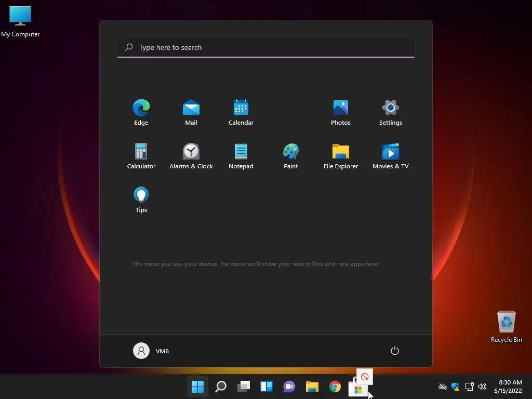Open Settings from pinned apps

click(391, 113)
